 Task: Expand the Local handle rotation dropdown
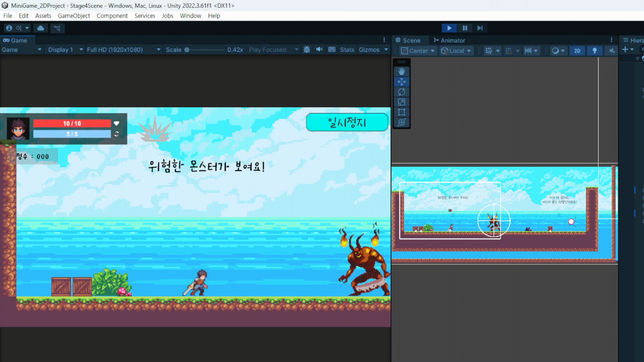(456, 51)
